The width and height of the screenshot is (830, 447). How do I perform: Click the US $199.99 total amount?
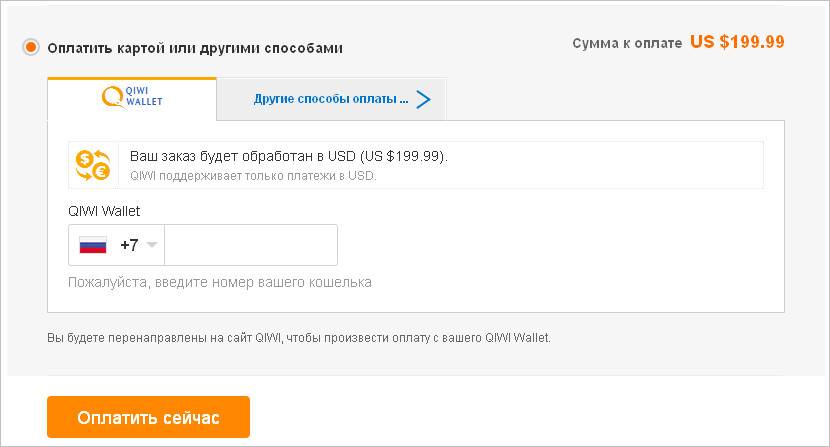coord(737,42)
